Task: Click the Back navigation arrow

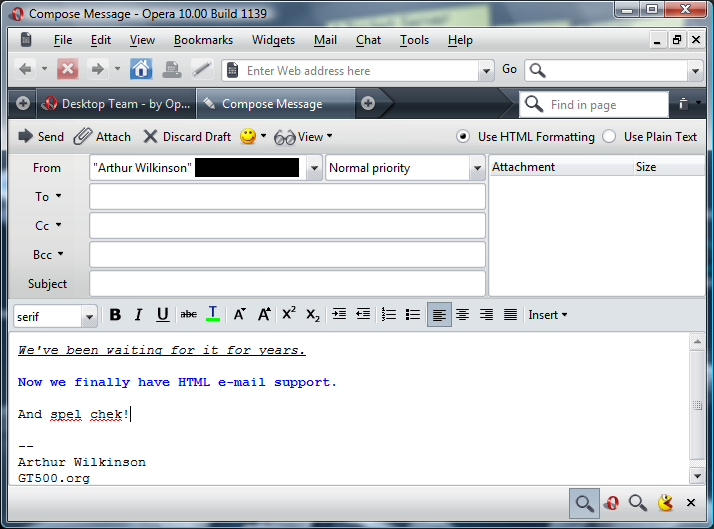Action: point(25,70)
